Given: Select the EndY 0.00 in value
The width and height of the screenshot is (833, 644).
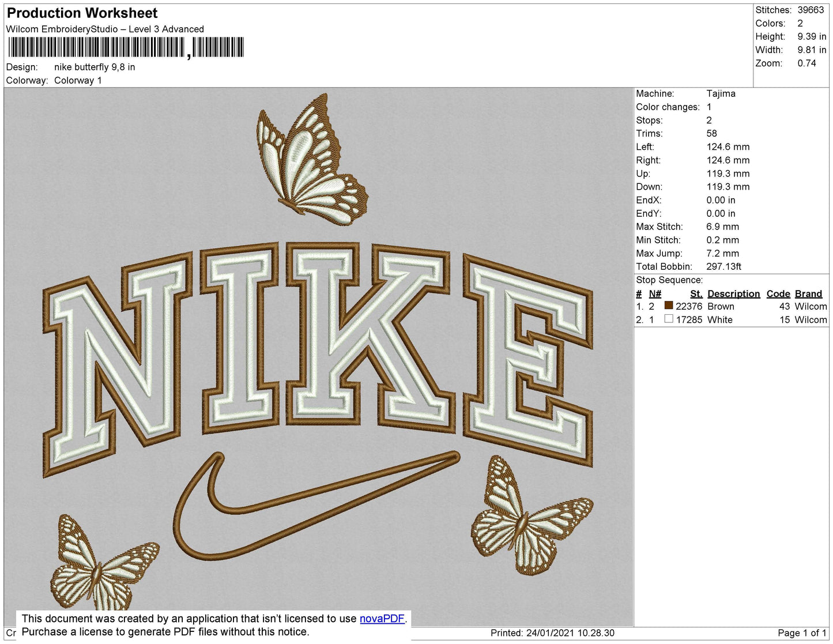Looking at the screenshot, I should click(721, 213).
